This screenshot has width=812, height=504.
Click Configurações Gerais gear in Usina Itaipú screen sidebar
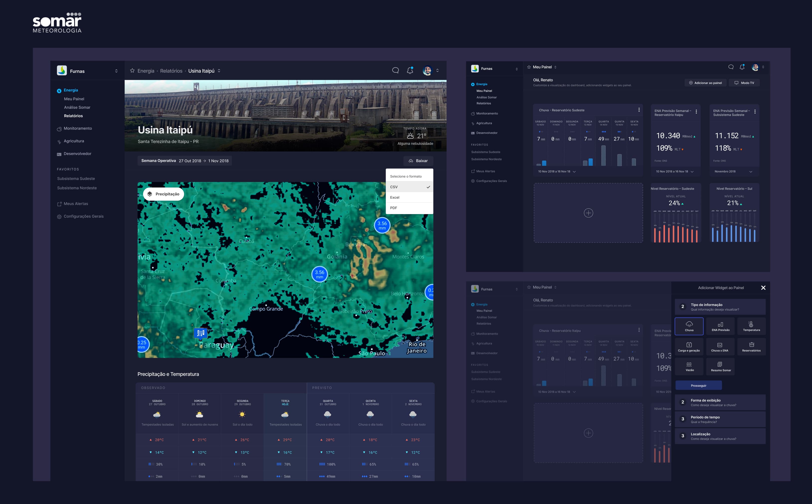pos(59,217)
